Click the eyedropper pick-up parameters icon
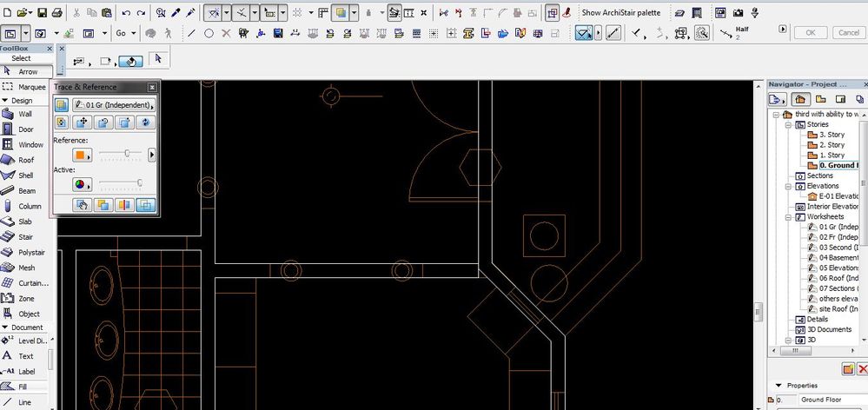This screenshot has height=410, width=868. (176, 12)
